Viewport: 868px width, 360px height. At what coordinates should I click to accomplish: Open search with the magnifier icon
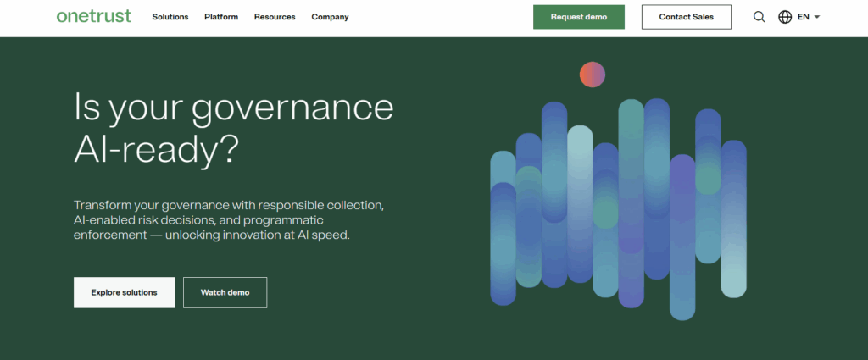click(x=759, y=17)
